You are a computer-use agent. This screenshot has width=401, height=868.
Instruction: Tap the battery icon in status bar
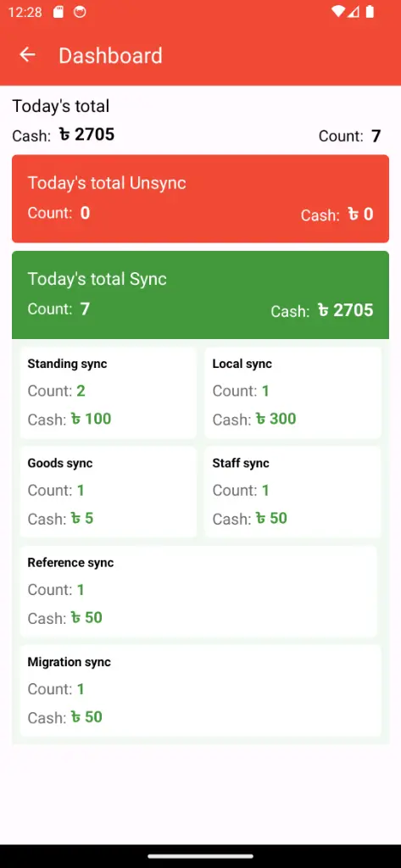tap(370, 12)
